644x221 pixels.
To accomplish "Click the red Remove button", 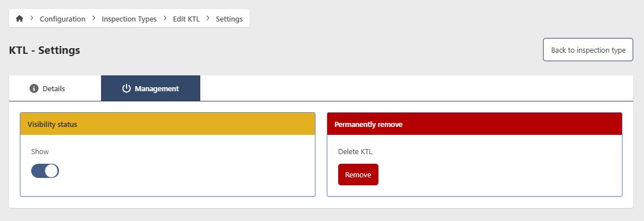I will (358, 175).
